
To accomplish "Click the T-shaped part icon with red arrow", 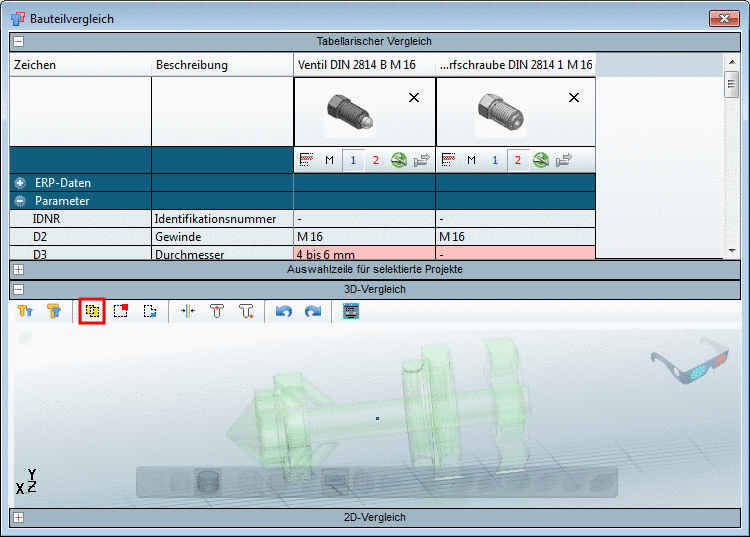I will (217, 311).
